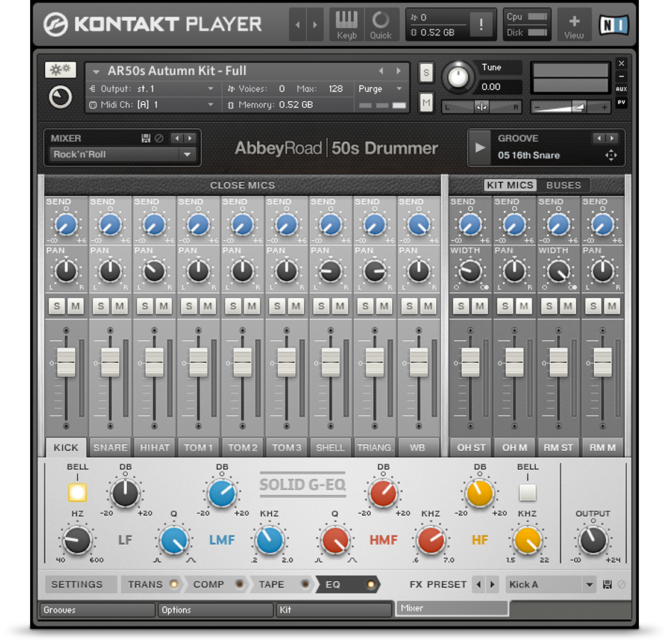669x644 pixels.
Task: Click header right arrow next to Keyb
Action: (x=315, y=25)
